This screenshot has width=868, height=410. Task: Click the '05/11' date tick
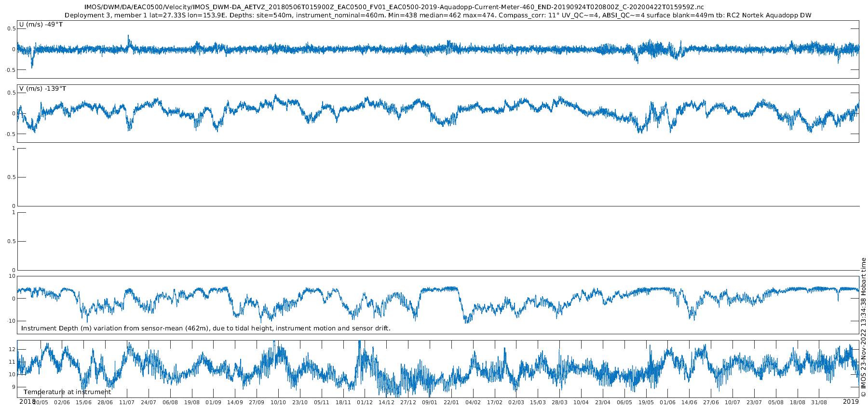(x=322, y=403)
